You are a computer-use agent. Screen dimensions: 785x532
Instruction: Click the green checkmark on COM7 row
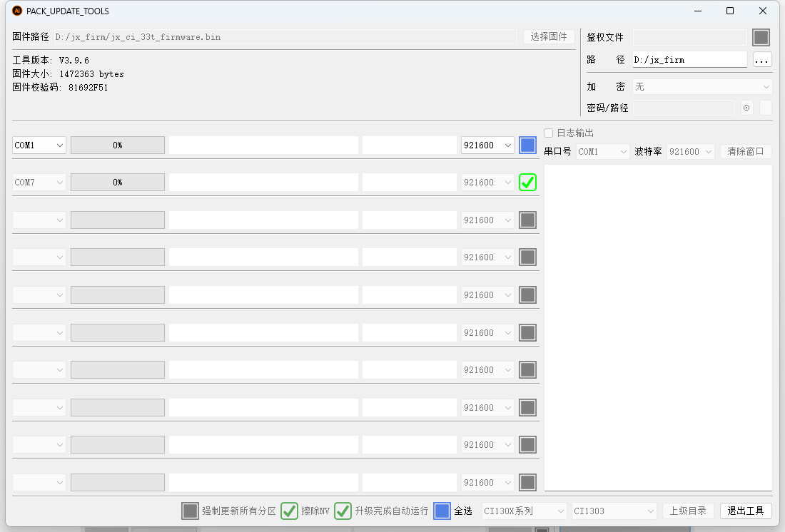(x=527, y=183)
